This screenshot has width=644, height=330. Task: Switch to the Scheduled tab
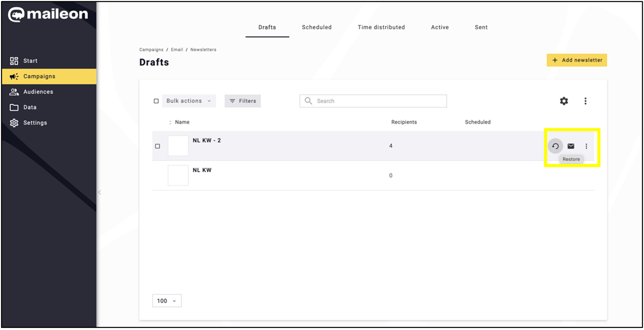tap(316, 27)
